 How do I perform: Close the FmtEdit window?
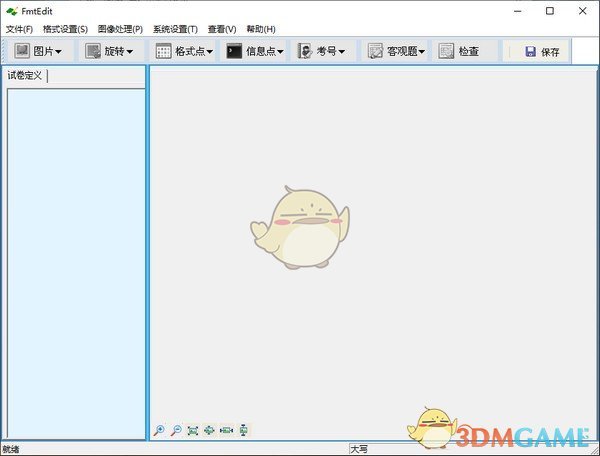coord(582,11)
